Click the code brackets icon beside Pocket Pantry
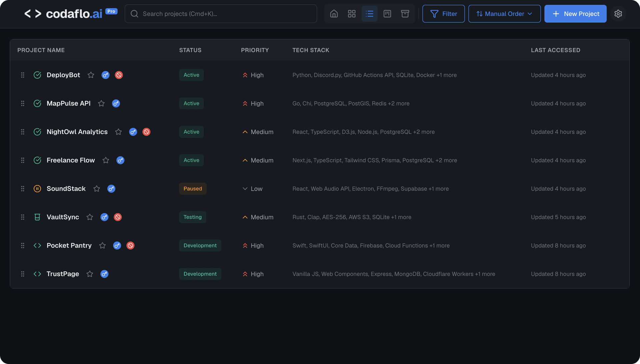640x364 pixels. (37, 245)
